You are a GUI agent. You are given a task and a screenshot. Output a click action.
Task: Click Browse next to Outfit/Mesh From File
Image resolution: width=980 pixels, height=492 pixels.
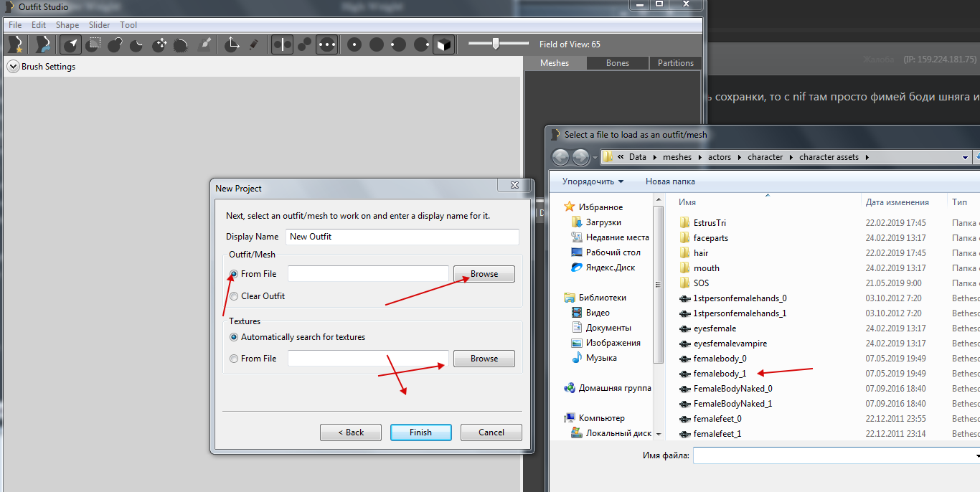coord(484,274)
